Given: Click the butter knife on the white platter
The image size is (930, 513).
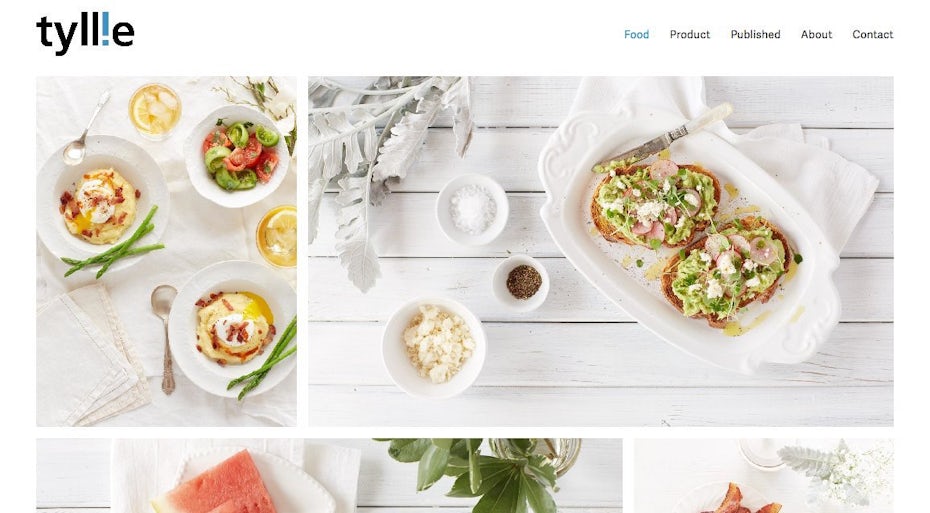Looking at the screenshot, I should coord(664,137).
